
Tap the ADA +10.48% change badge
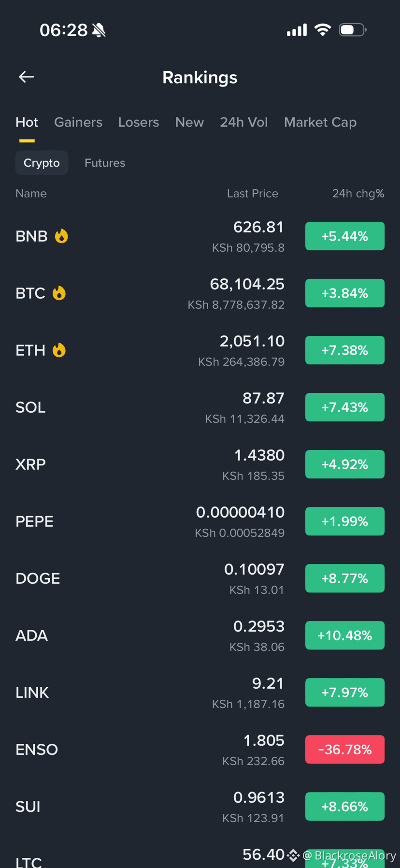pyautogui.click(x=345, y=635)
